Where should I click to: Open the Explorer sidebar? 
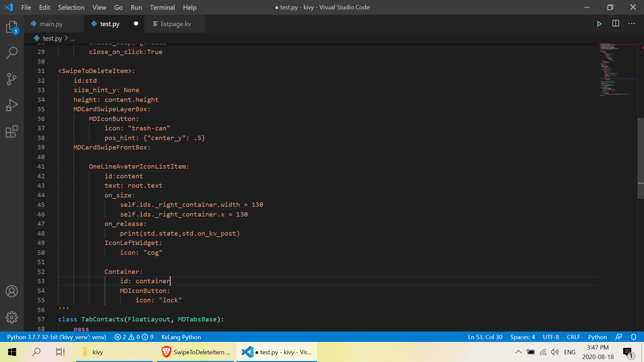click(12, 27)
